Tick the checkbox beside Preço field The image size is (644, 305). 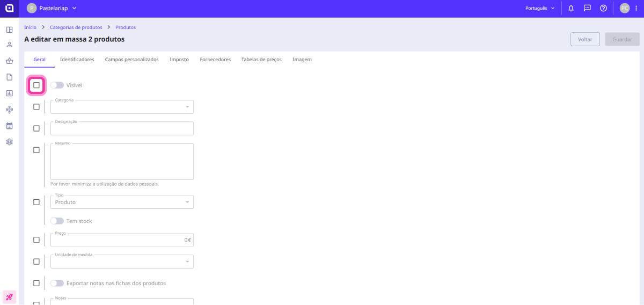36,240
